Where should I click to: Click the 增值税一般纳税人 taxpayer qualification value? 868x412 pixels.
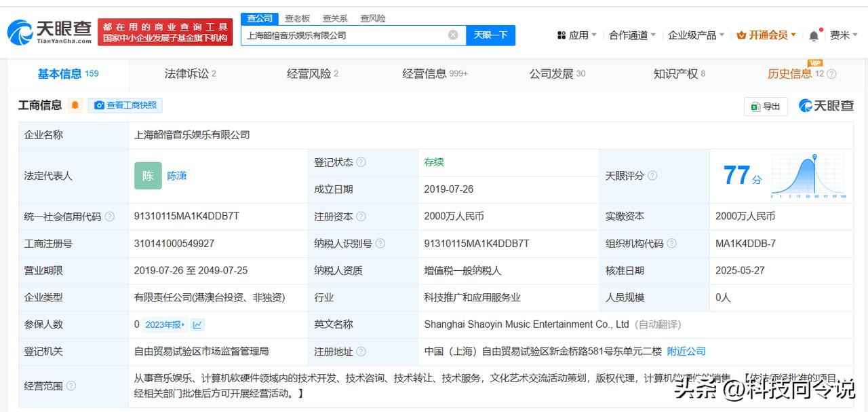pos(463,270)
